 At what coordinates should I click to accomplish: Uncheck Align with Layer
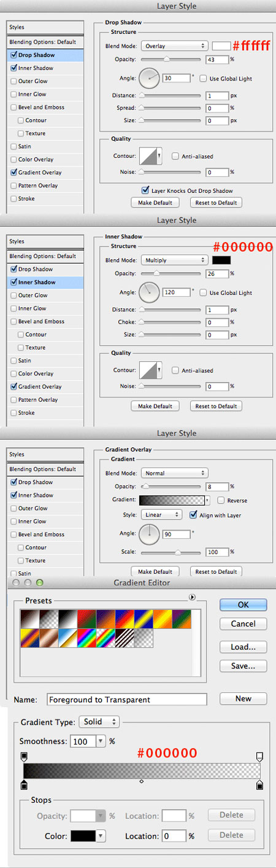(x=193, y=515)
